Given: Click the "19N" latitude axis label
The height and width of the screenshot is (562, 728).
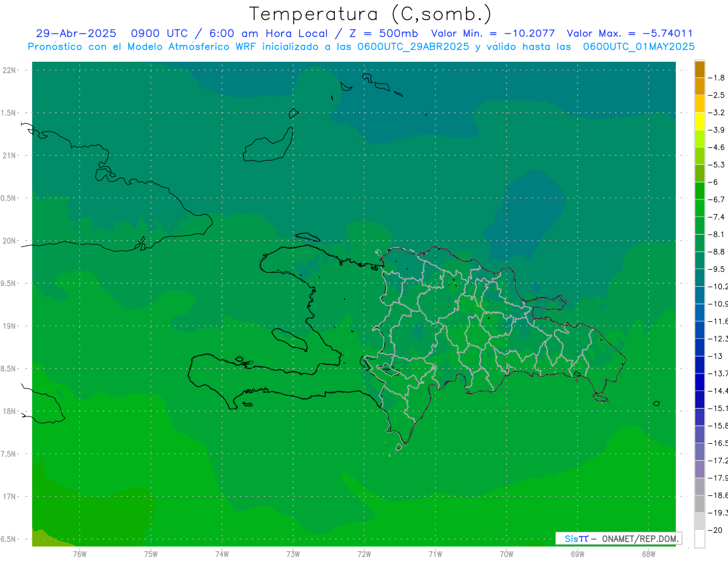Looking at the screenshot, I should (x=9, y=326).
